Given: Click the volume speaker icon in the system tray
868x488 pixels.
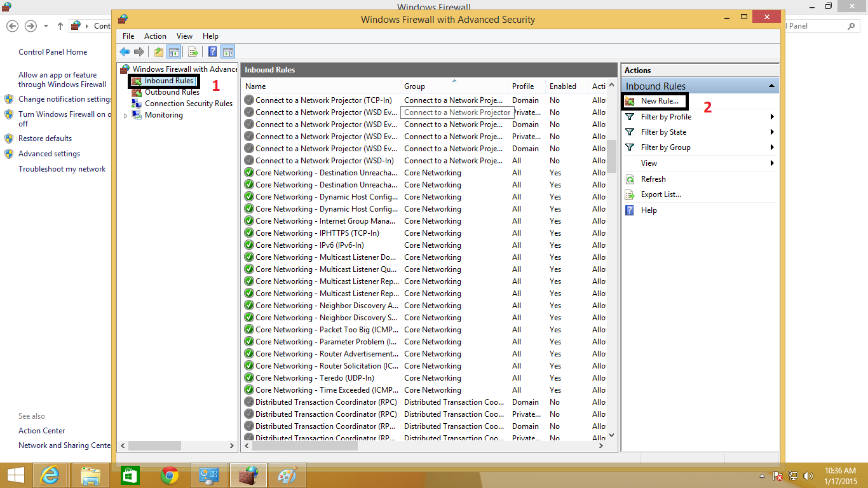Looking at the screenshot, I should (x=808, y=476).
